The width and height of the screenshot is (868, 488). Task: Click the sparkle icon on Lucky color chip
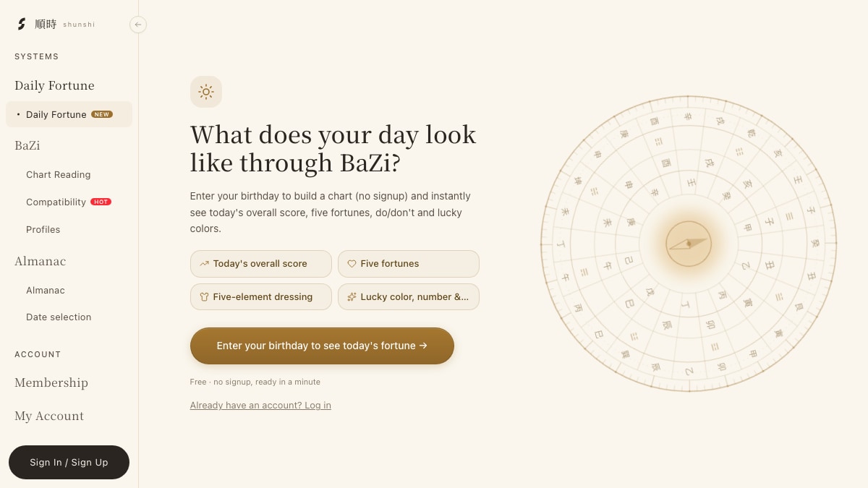pyautogui.click(x=352, y=297)
